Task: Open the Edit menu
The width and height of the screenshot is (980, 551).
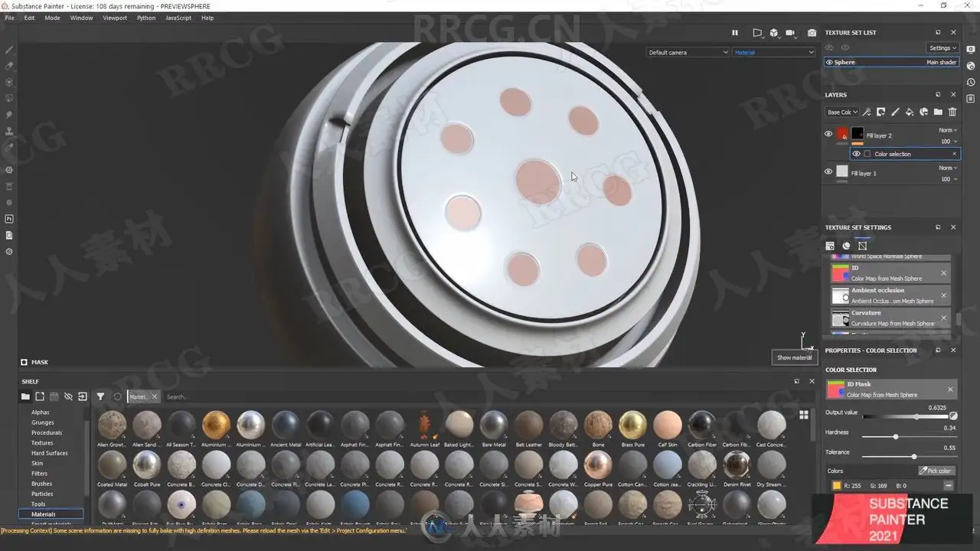Action: 29,18
